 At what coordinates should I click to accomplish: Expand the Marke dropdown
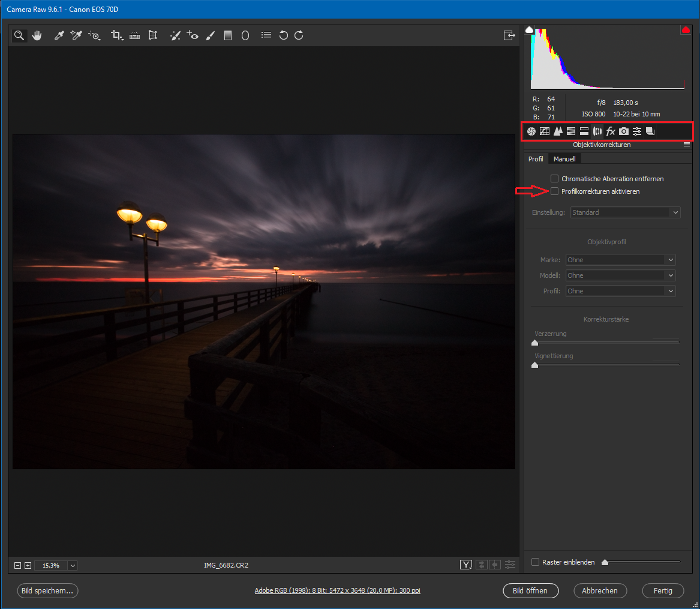[x=620, y=260]
